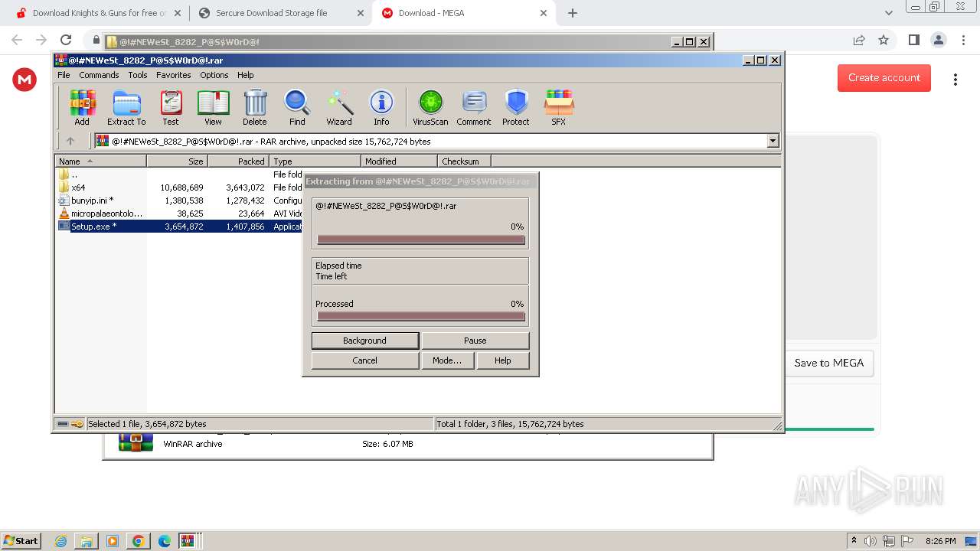
Task: Click the Add toolbar icon in WinRAR
Action: pyautogui.click(x=82, y=107)
